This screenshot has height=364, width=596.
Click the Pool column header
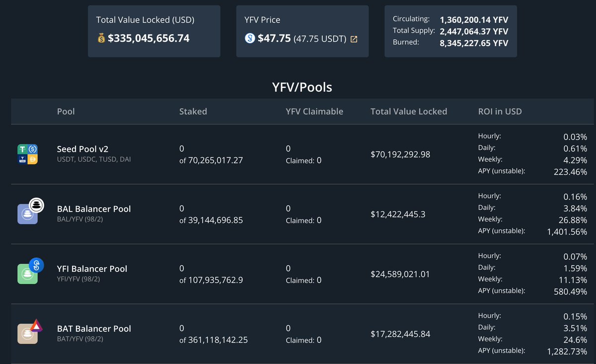[66, 111]
